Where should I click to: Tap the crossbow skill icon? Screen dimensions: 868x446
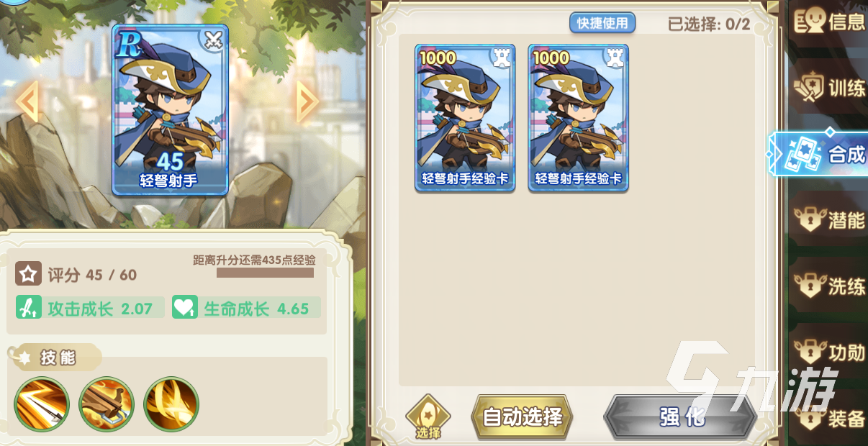click(107, 404)
